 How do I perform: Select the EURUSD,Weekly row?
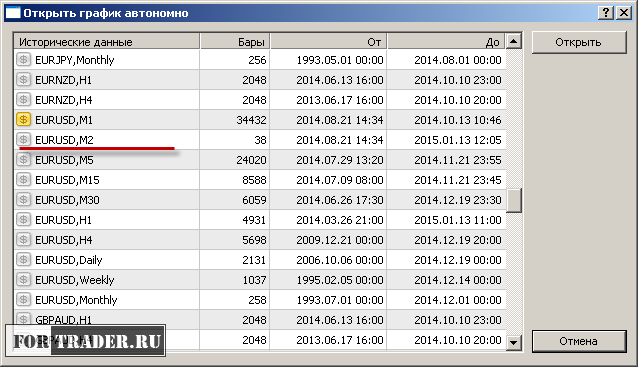pos(260,280)
